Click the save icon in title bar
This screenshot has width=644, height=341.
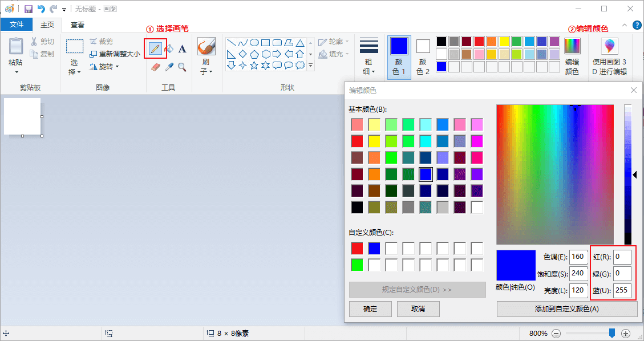(x=28, y=9)
